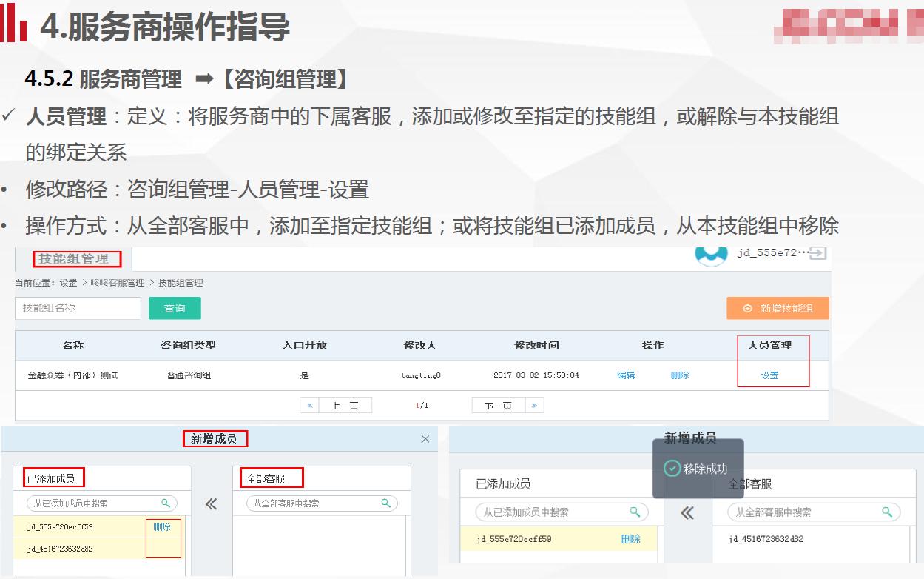Open 设置 under 人员管理 column
This screenshot has width=924, height=579.
[x=769, y=375]
